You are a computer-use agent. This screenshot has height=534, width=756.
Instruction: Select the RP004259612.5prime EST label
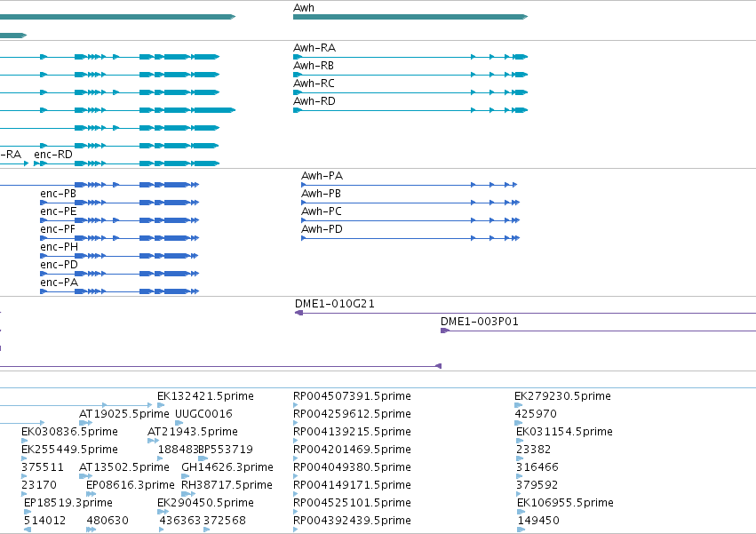tap(352, 414)
